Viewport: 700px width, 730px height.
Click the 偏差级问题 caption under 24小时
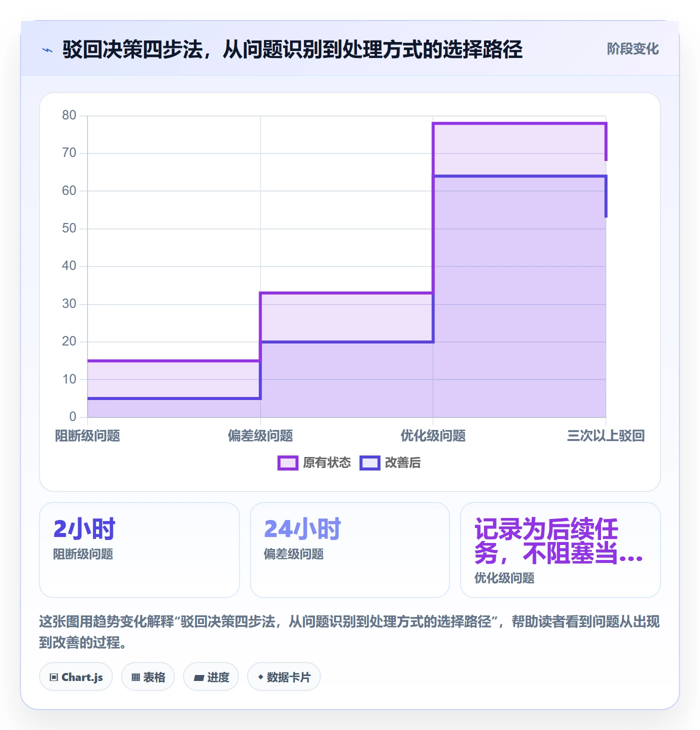[x=294, y=554]
